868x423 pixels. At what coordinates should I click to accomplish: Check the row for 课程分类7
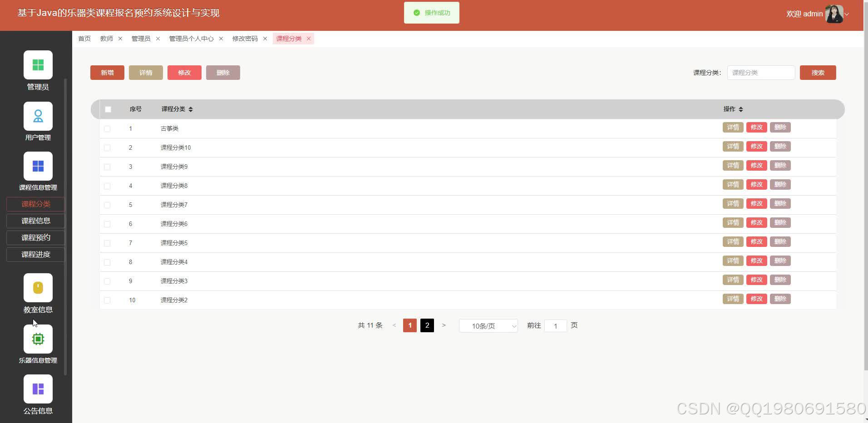pos(107,205)
